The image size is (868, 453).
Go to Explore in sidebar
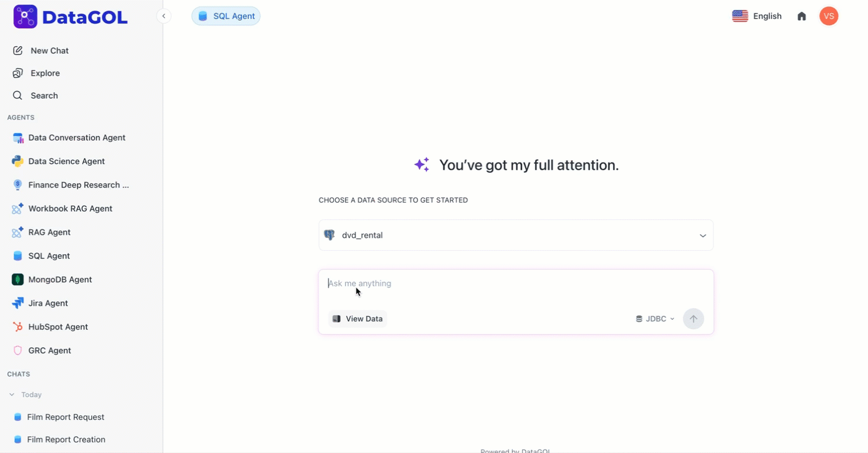tap(45, 73)
